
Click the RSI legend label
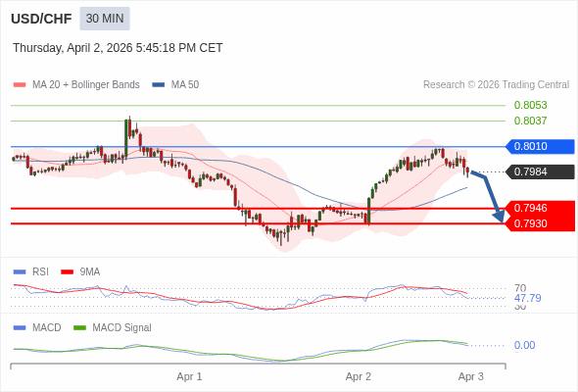40,271
